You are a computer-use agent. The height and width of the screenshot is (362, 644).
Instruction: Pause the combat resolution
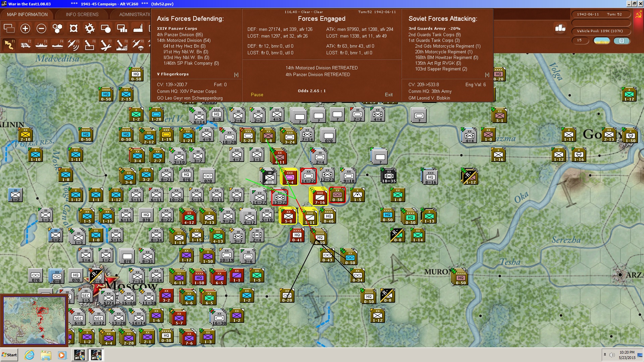[257, 95]
